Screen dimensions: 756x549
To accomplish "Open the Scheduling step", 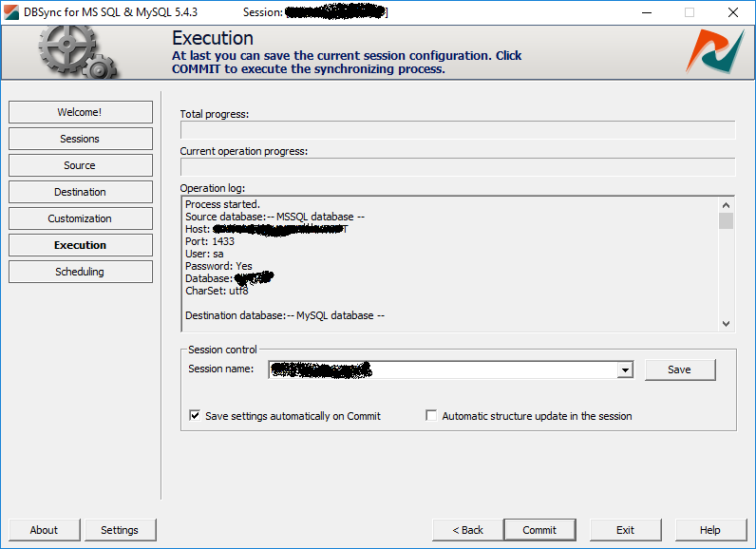I will (81, 272).
